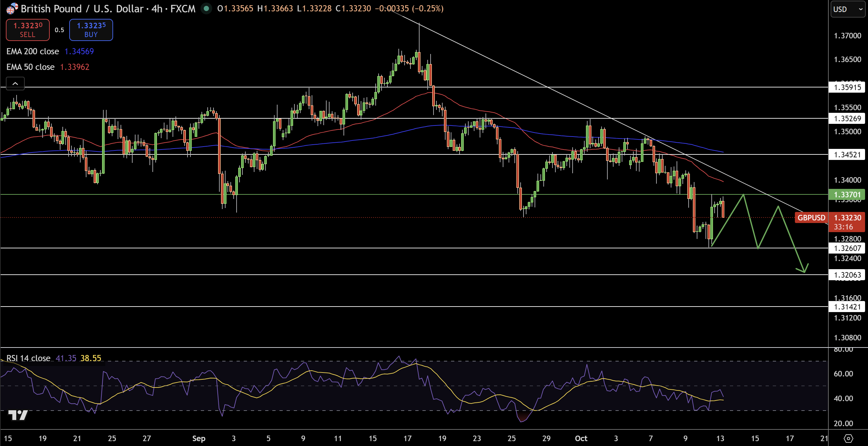This screenshot has height=446, width=868.
Task: Collapse the indicator legend chevron
Action: (15, 83)
